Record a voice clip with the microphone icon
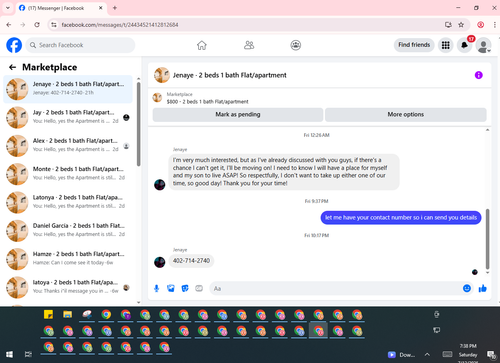This screenshot has width=500, height=363. [156, 288]
